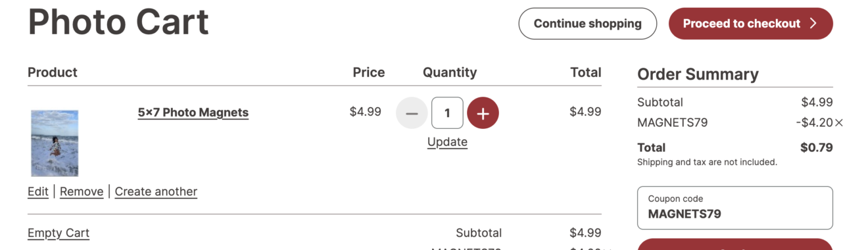The image size is (868, 250).
Task: Click the Product column header
Action: (x=53, y=72)
